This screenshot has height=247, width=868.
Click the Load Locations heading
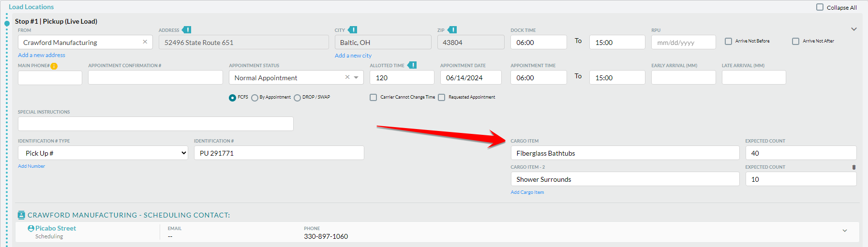pyautogui.click(x=31, y=7)
